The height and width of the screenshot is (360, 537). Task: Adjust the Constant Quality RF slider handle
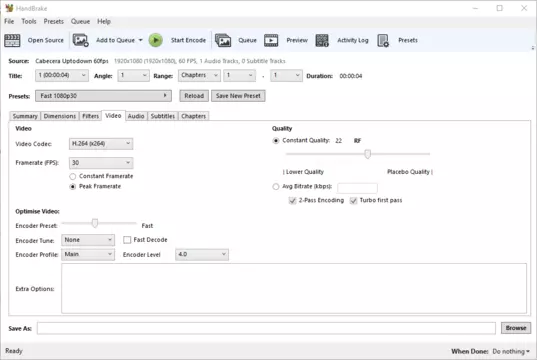367,154
